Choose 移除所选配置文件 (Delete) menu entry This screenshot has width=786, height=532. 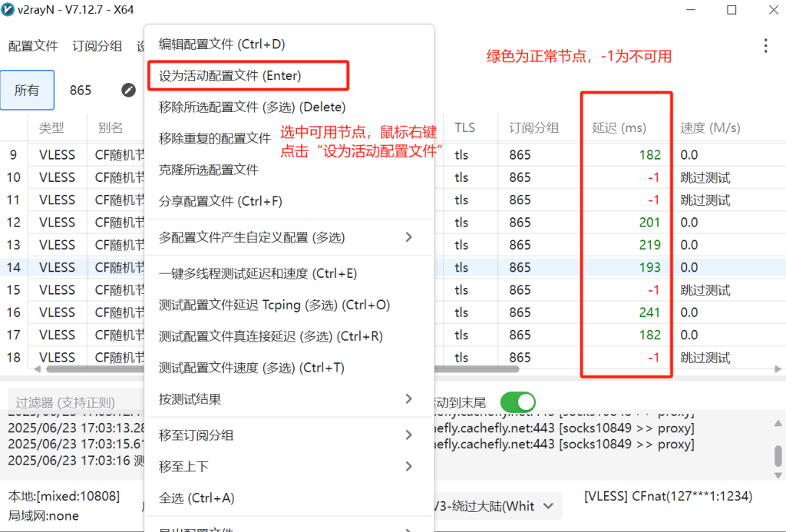[289, 107]
